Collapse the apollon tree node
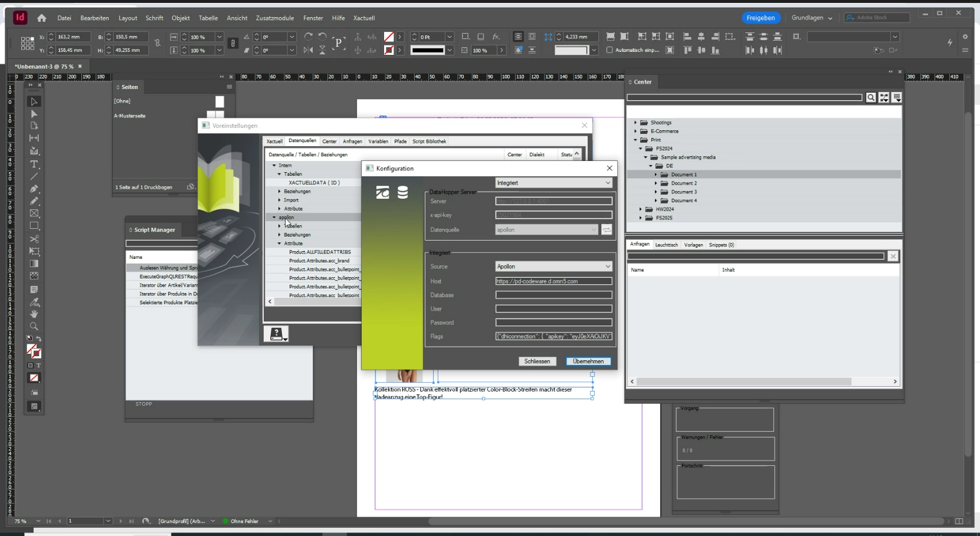980x536 pixels. [274, 218]
